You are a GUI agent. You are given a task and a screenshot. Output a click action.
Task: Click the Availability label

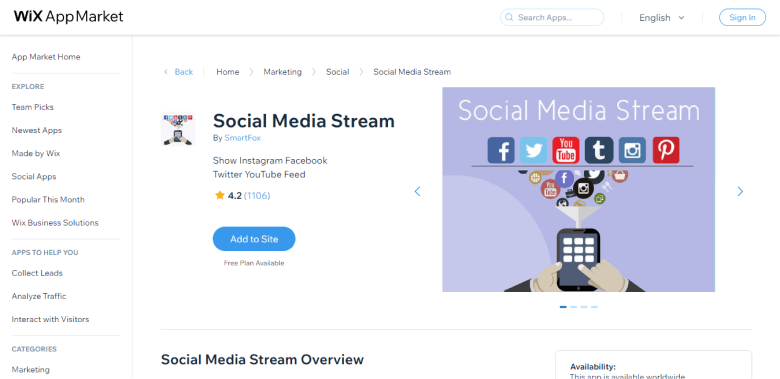(x=593, y=367)
